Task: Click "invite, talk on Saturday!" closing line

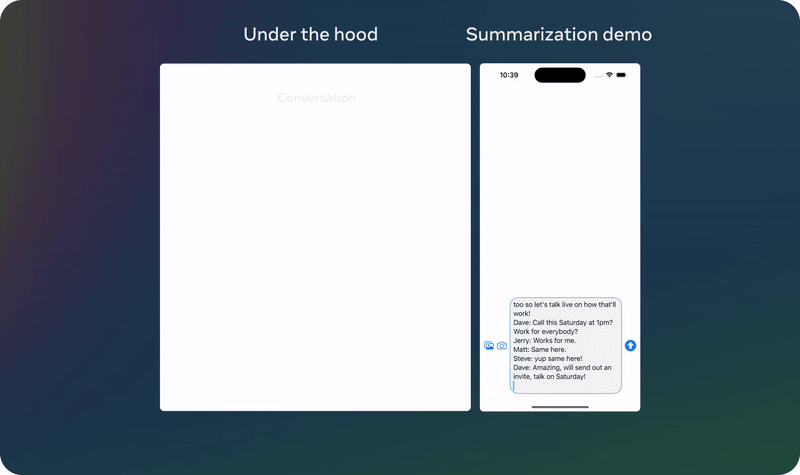Action: click(x=549, y=376)
